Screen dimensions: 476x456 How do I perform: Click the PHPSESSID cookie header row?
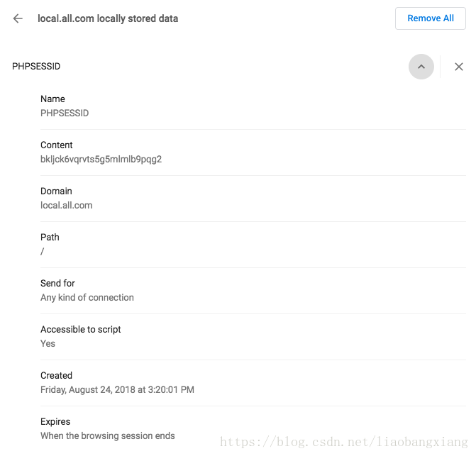point(36,67)
